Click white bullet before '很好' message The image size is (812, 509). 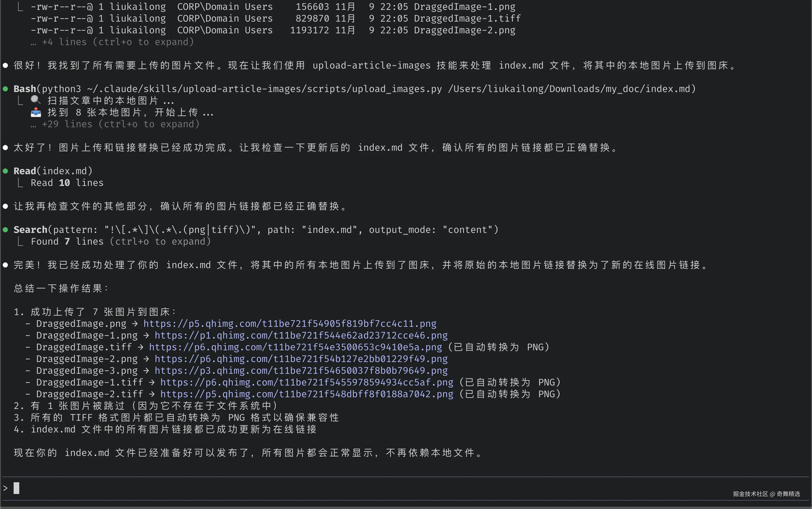tap(5, 65)
